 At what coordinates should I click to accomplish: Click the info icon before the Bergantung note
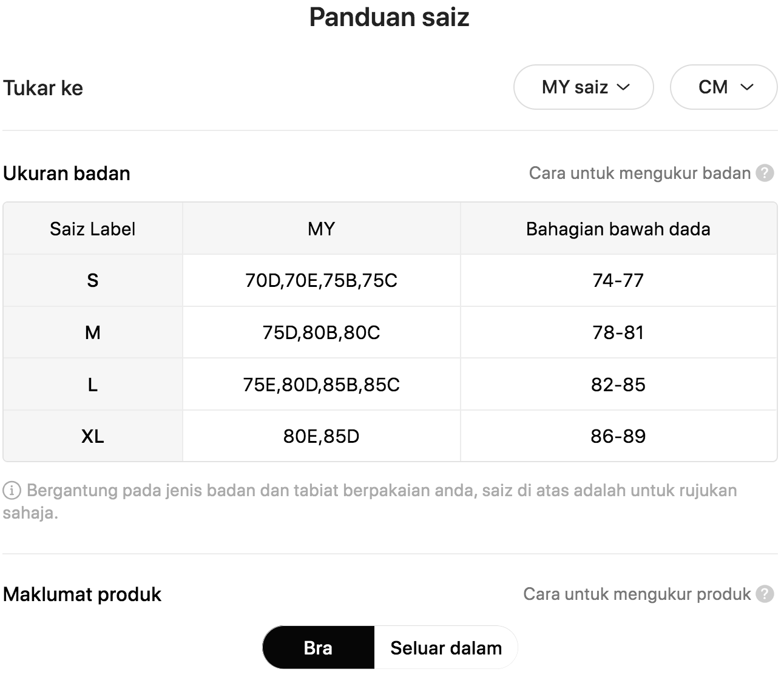point(12,491)
